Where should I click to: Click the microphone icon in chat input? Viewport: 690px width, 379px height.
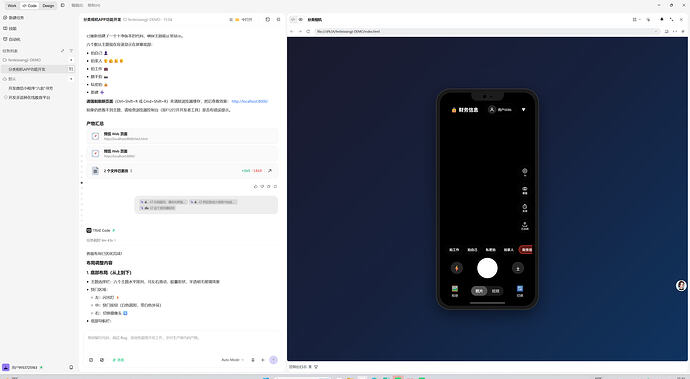[253, 360]
